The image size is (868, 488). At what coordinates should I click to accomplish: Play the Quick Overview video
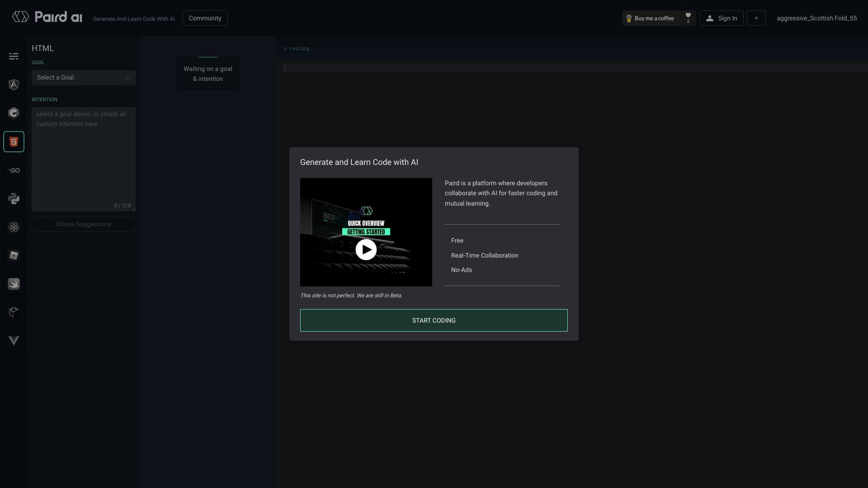[x=366, y=249]
